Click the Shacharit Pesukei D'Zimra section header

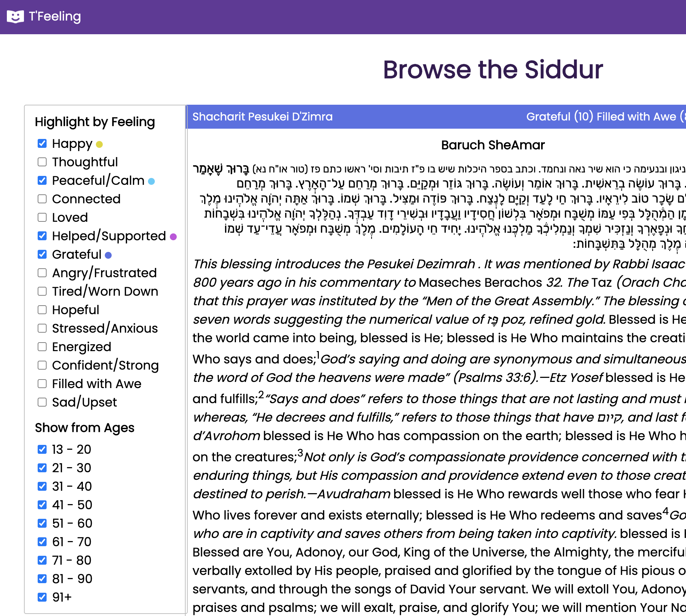tap(262, 117)
